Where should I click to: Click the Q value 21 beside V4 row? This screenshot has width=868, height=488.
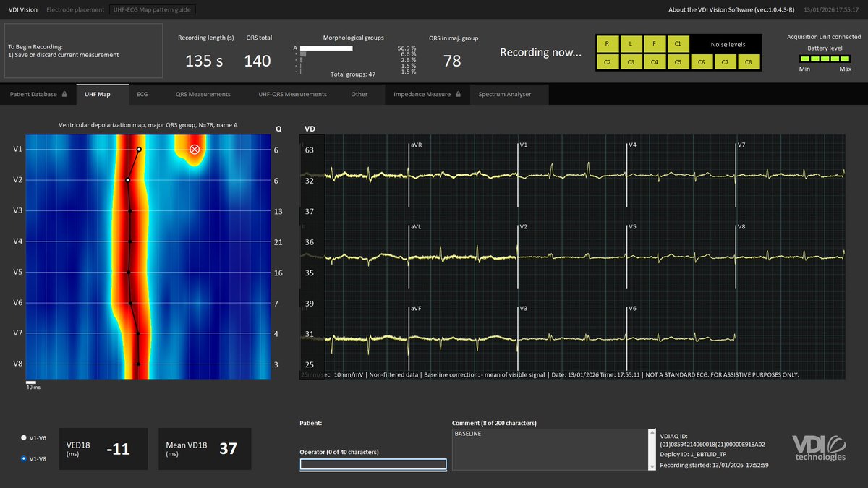(278, 242)
